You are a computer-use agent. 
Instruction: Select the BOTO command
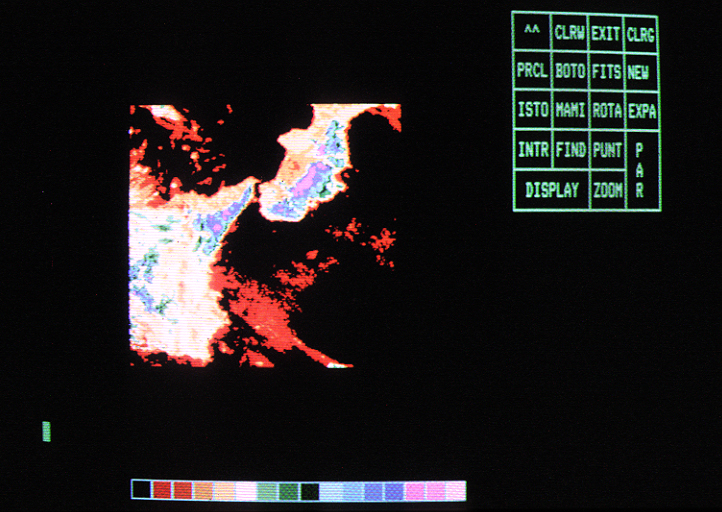click(569, 71)
